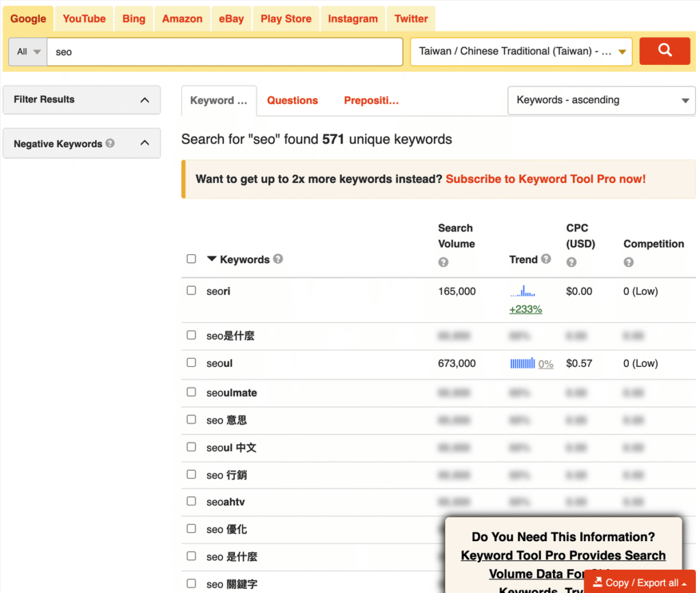700x593 pixels.
Task: Click CPC (USD) help question mark
Action: tap(571, 262)
